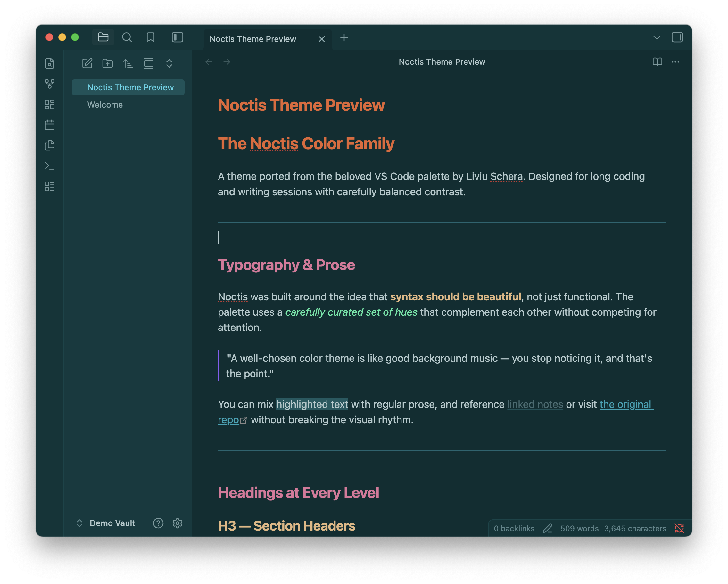This screenshot has height=584, width=728.
Task: Click the Typography & Prose heading
Action: click(286, 265)
